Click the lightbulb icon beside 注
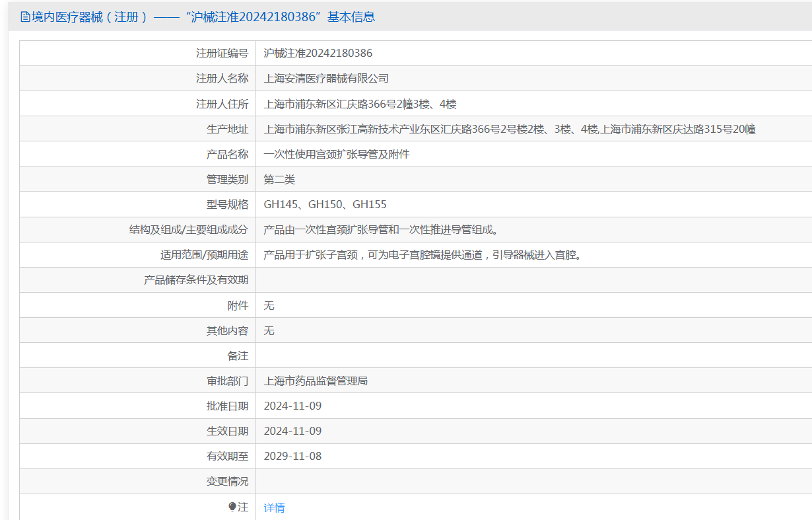 232,507
